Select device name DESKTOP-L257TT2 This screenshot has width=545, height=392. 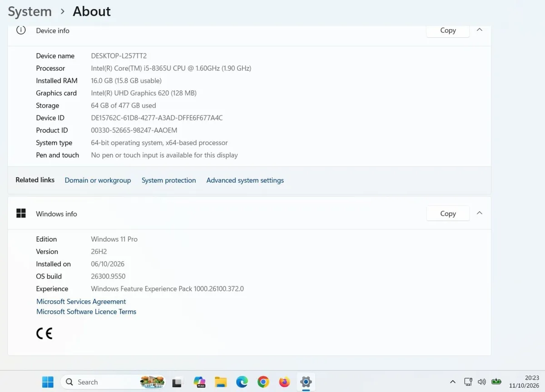pyautogui.click(x=119, y=56)
